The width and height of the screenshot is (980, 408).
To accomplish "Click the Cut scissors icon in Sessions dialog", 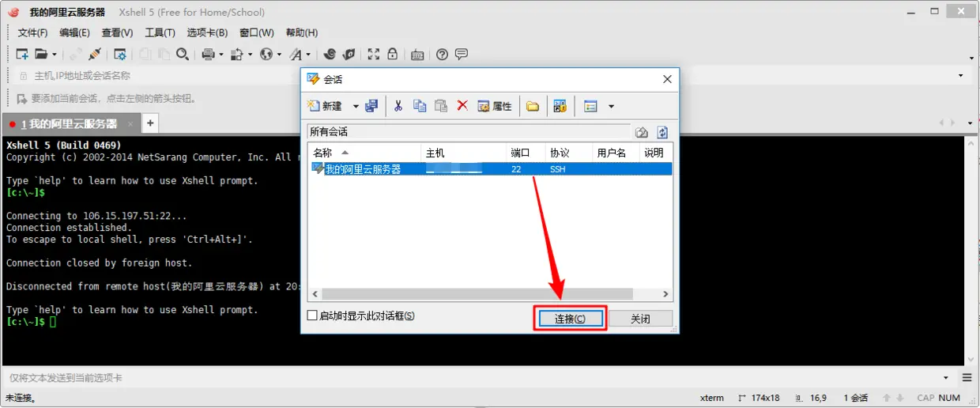I will pyautogui.click(x=398, y=106).
